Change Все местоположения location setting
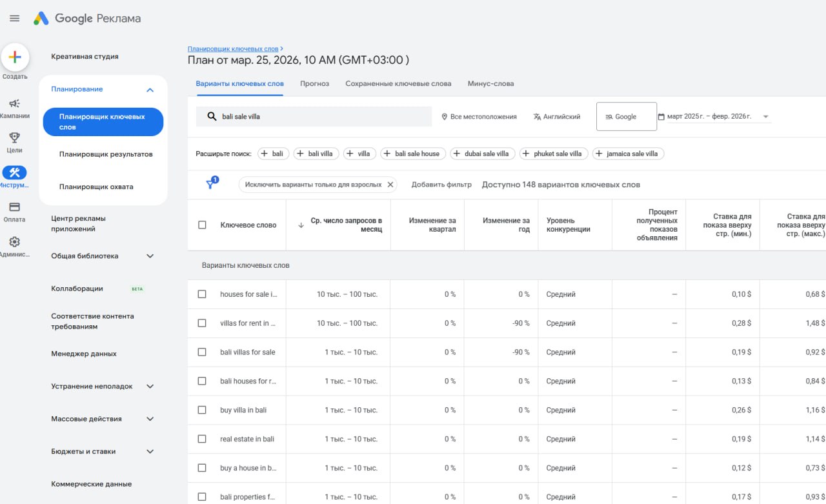 pos(479,117)
